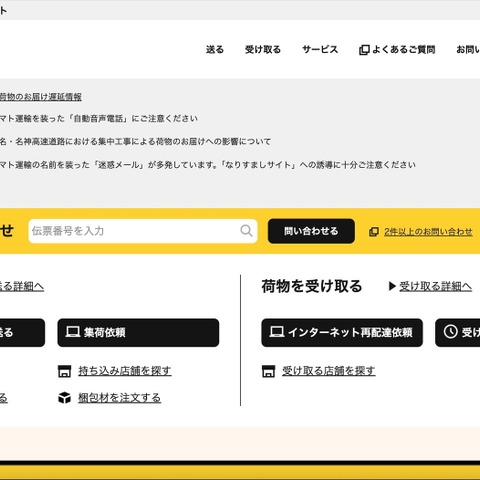Viewport: 480px width, 480px height.
Task: Open the 自動音声電話 warning notice
Action: [99, 119]
